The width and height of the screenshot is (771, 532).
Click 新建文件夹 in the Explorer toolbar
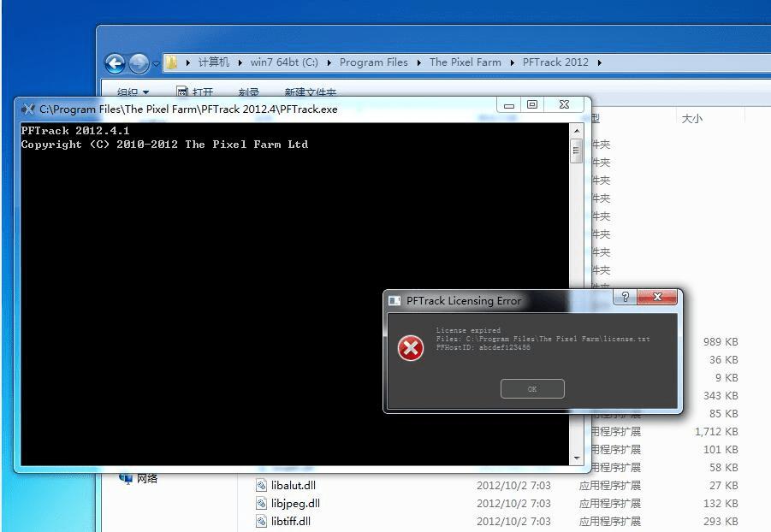(x=311, y=92)
